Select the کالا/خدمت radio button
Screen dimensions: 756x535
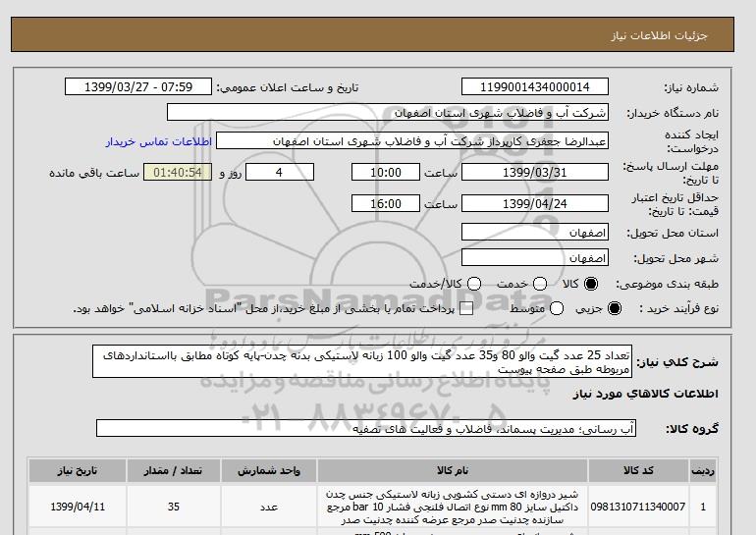tap(474, 284)
